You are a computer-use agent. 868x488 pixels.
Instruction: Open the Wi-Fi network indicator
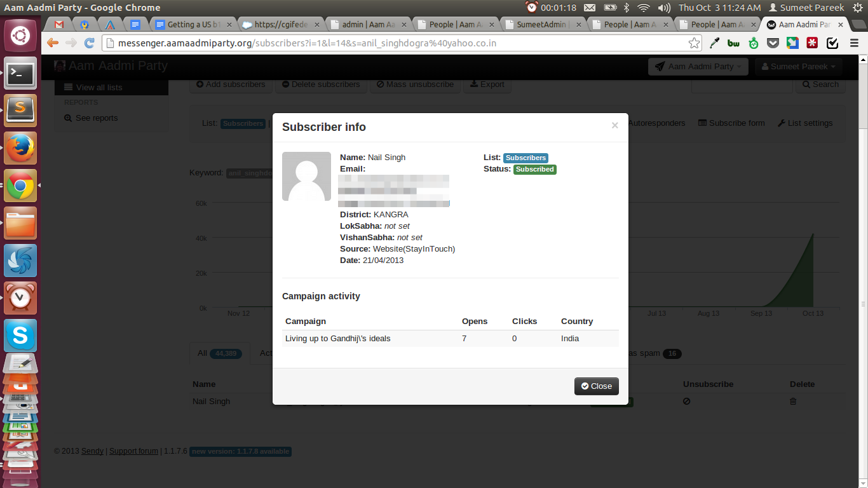644,8
